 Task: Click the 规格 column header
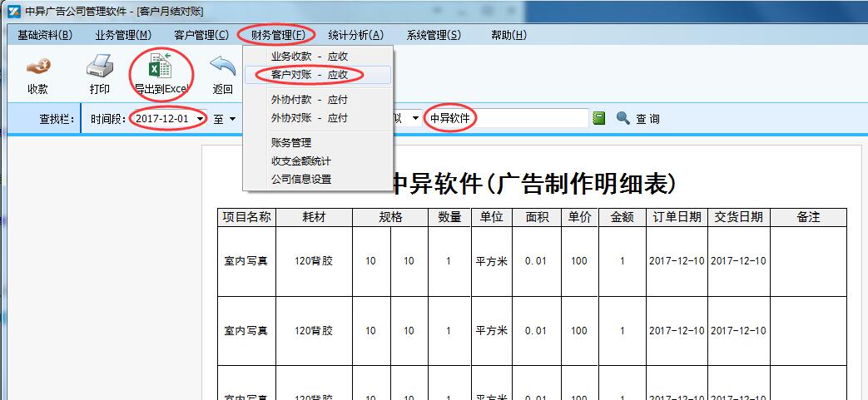pos(390,217)
